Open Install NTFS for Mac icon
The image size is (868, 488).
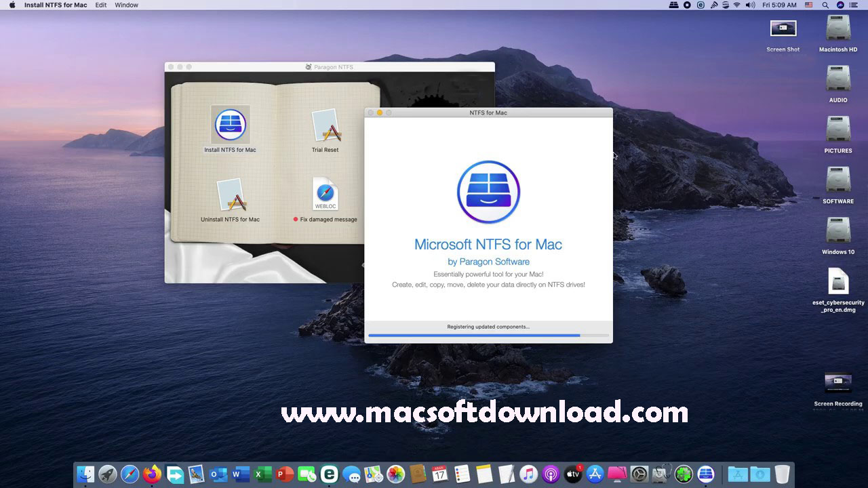[231, 125]
